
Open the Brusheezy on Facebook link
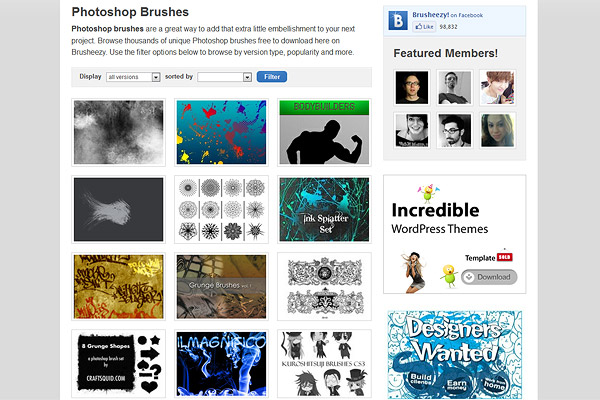447,15
